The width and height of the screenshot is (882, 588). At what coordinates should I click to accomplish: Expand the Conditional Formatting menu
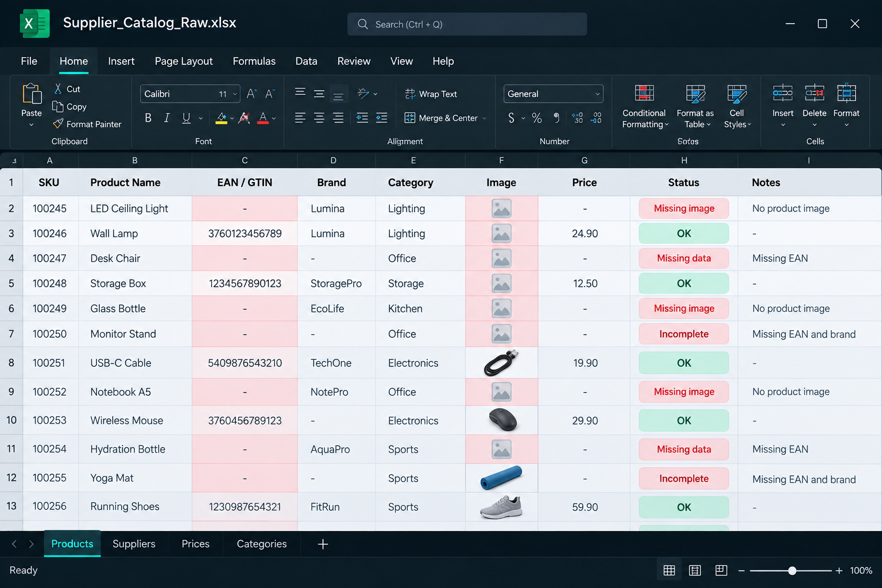coord(645,106)
